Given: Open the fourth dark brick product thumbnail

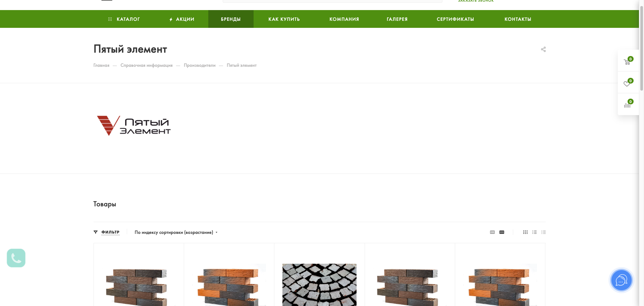Looking at the screenshot, I should (410, 285).
